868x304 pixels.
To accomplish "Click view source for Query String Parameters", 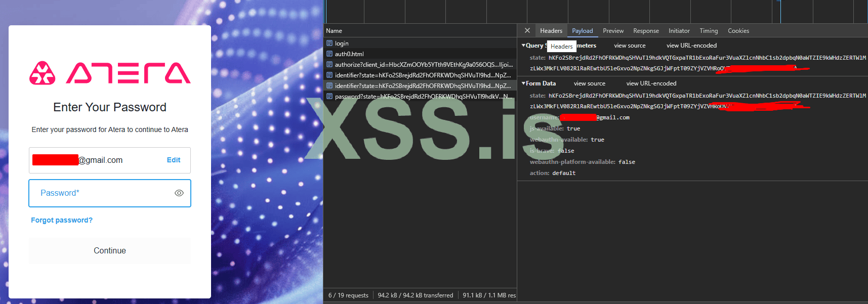I will (630, 46).
